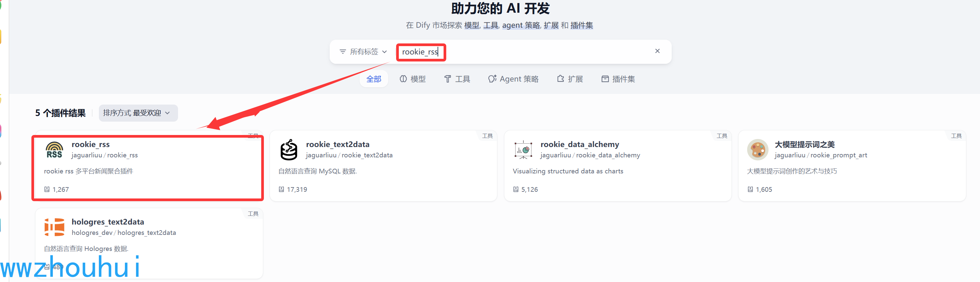The width and height of the screenshot is (980, 282).
Task: Select the 全部 category tab
Action: [373, 79]
